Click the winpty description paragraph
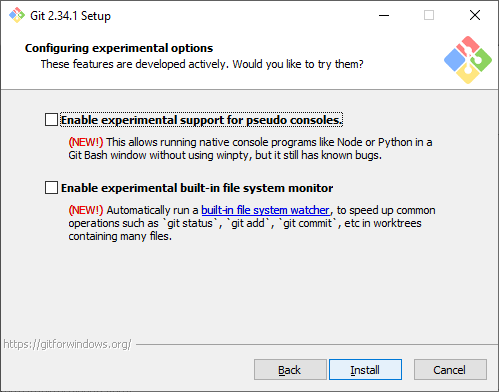 pos(250,149)
